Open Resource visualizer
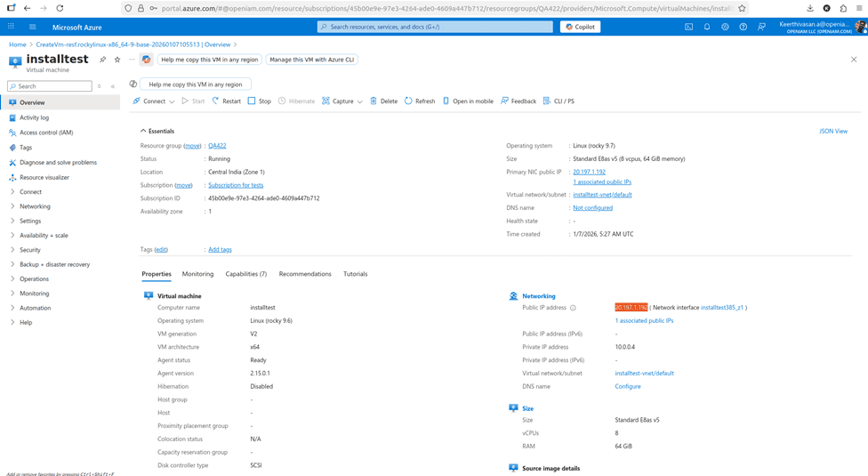The image size is (868, 476). pos(44,177)
